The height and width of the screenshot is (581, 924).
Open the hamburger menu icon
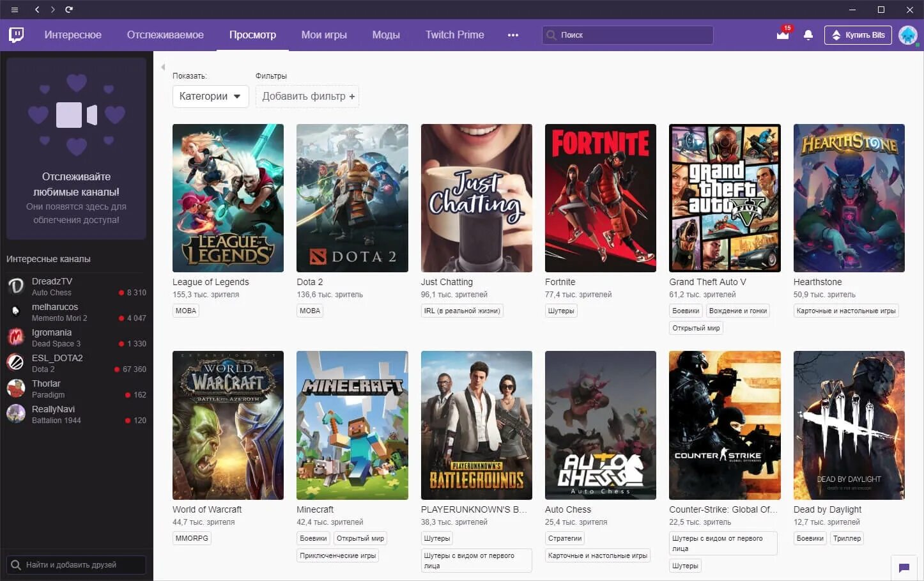coord(15,10)
